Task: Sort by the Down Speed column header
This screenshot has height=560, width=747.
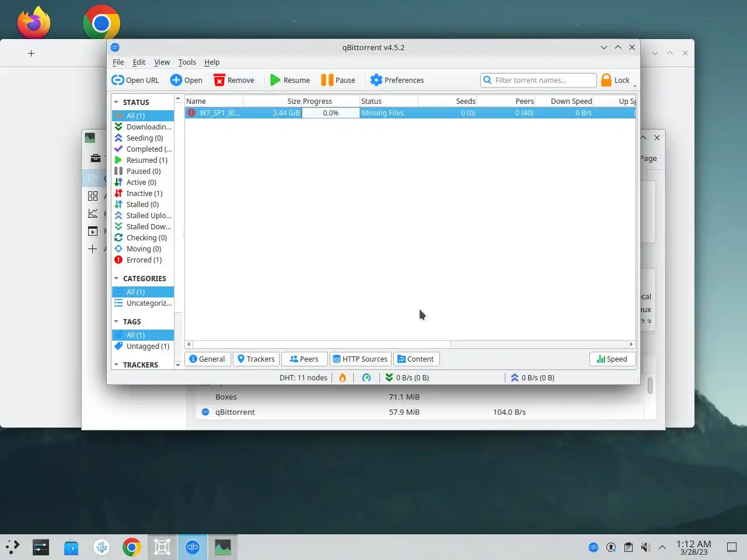Action: (564, 101)
